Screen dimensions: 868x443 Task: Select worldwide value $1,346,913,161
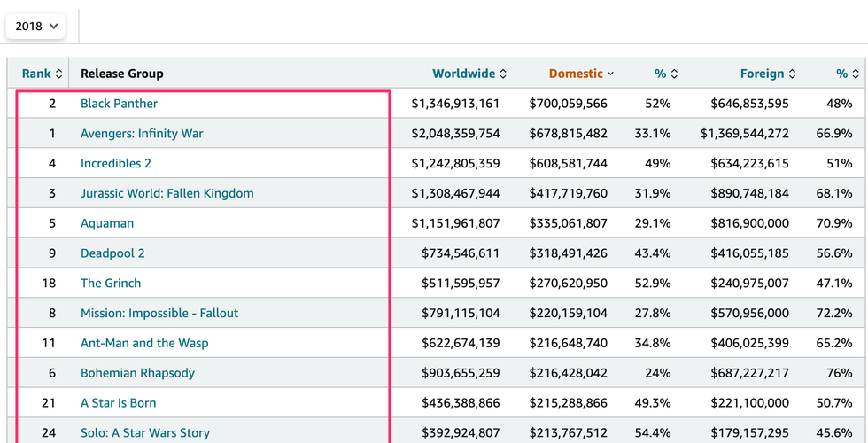coord(455,104)
